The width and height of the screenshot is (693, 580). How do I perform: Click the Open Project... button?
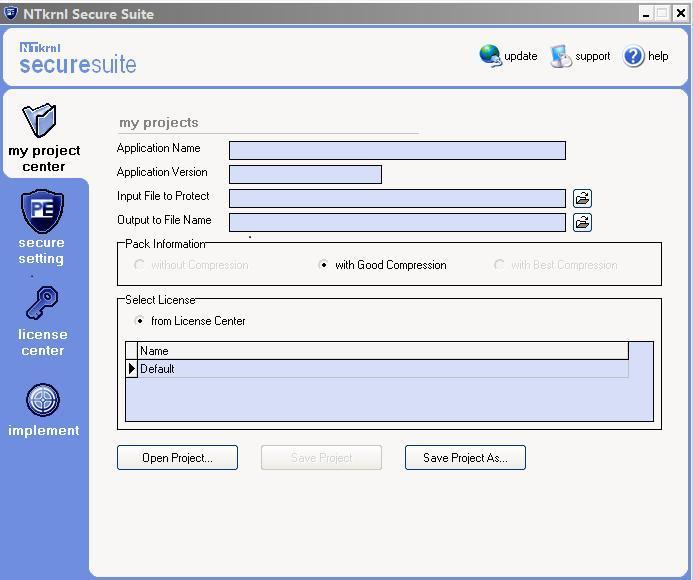[177, 458]
